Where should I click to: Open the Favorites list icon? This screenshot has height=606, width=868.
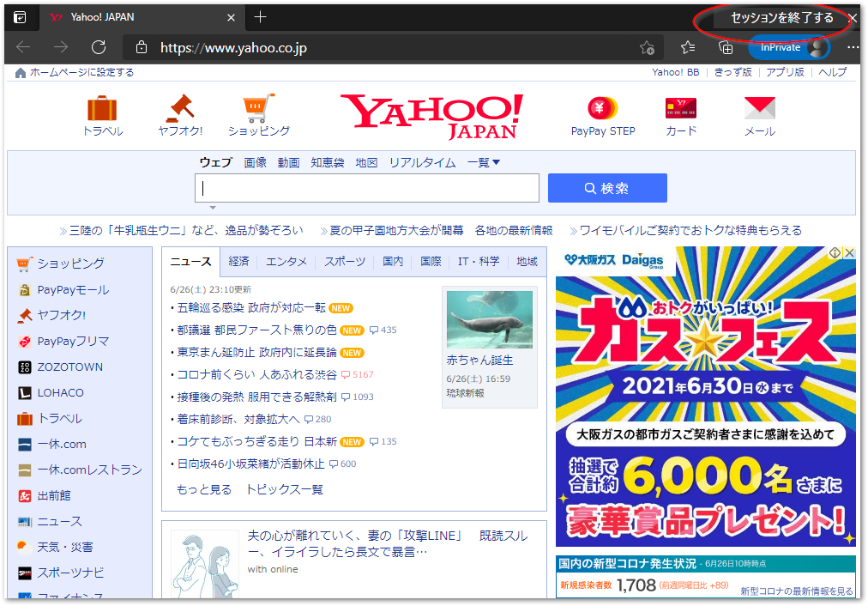pyautogui.click(x=688, y=47)
